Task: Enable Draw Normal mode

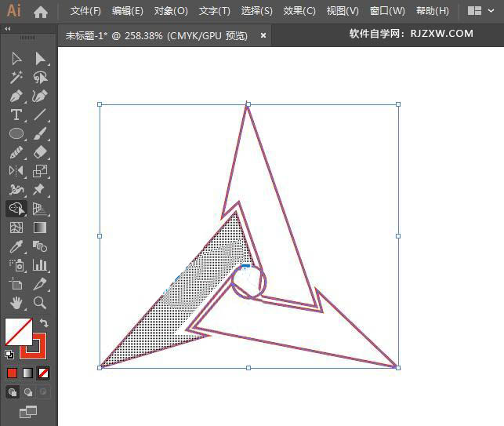Action: [x=13, y=392]
